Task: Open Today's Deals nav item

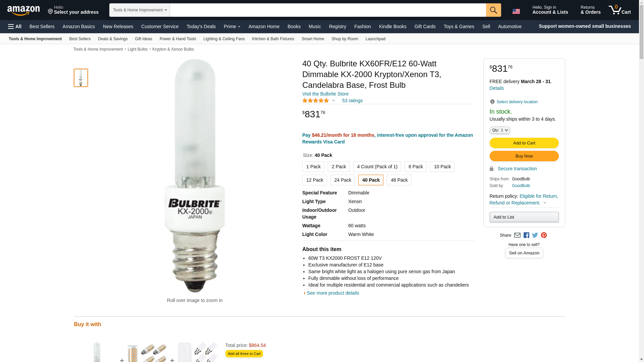Action: click(201, 26)
